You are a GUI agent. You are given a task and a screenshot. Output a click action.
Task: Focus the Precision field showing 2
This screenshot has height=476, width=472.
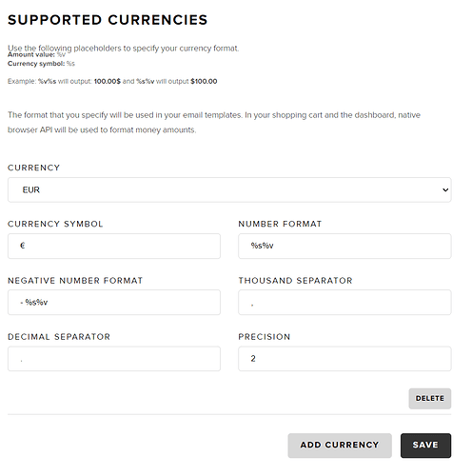(x=344, y=359)
